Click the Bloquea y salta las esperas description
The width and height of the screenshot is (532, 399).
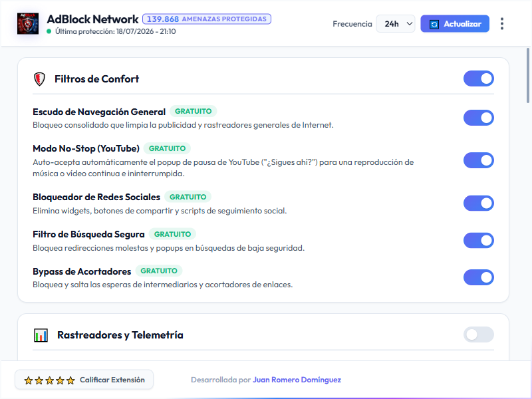click(x=163, y=285)
